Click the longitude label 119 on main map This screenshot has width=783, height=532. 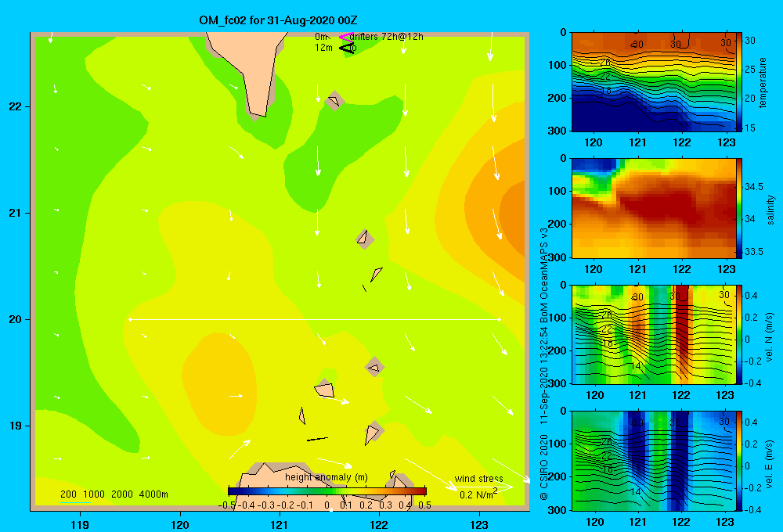tap(81, 524)
